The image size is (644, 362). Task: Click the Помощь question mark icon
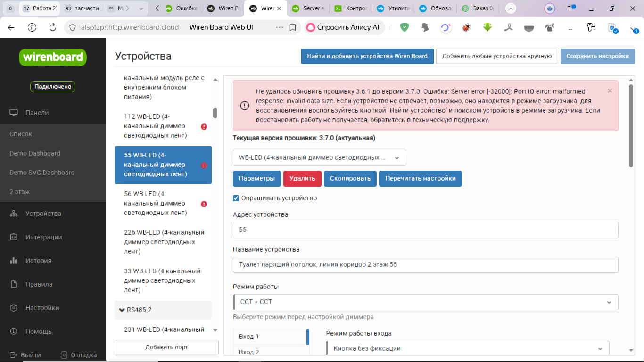(14, 331)
